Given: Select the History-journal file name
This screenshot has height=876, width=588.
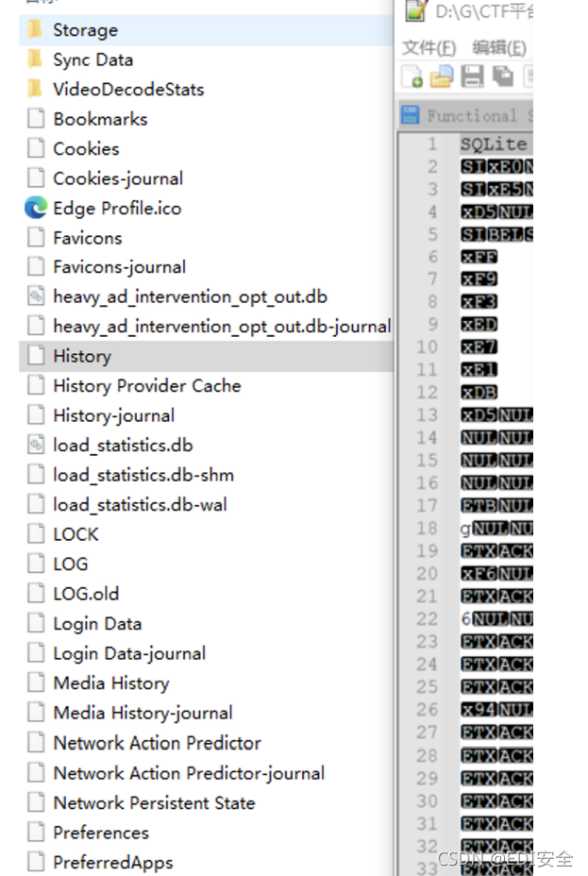Looking at the screenshot, I should coord(114,415).
